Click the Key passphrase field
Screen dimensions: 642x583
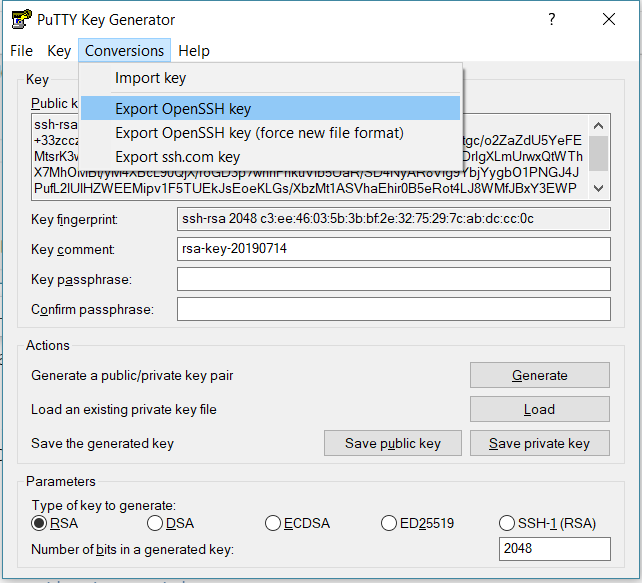click(x=393, y=279)
